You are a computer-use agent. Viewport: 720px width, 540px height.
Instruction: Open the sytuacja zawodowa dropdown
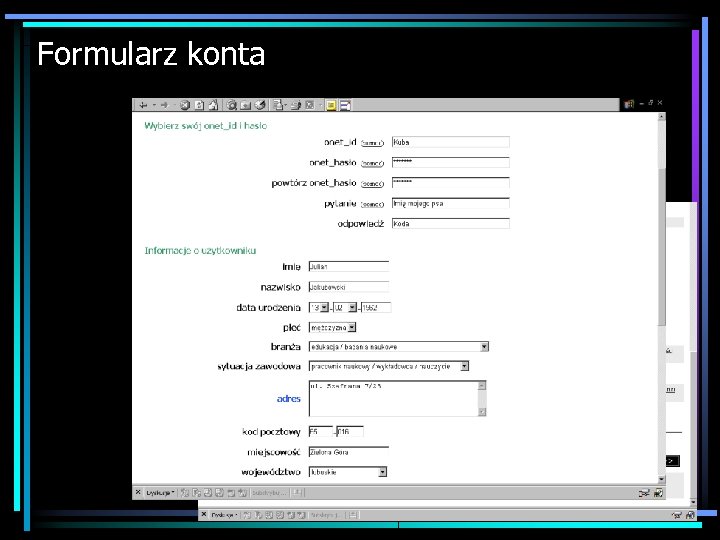click(x=465, y=366)
